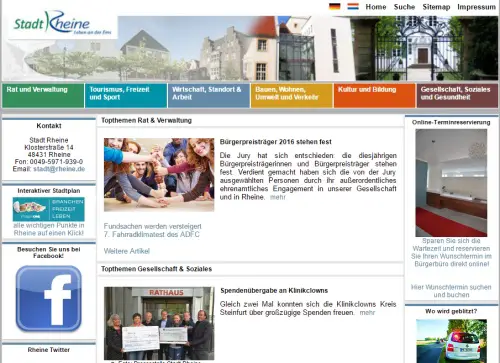Select the Kultur und Bildung menu
Screen dimensions: 500x363
(x=375, y=96)
